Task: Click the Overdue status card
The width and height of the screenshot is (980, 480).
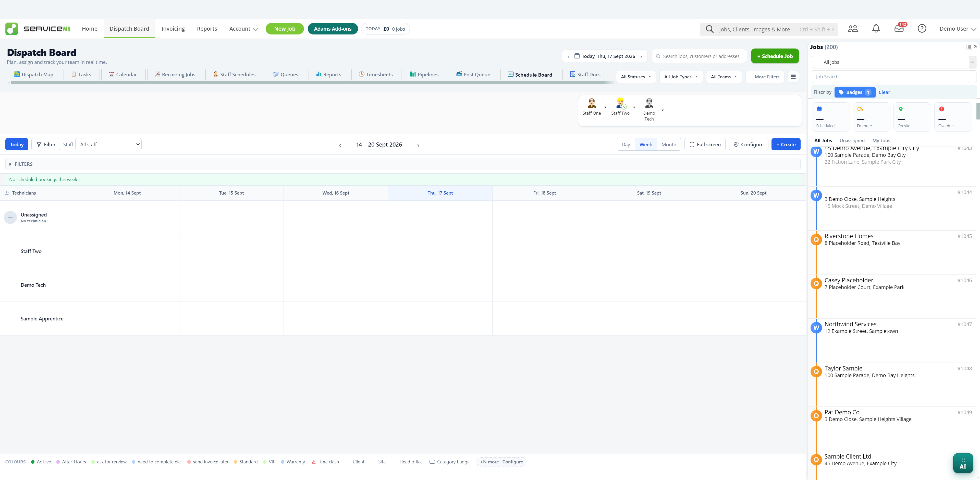Action: click(953, 117)
